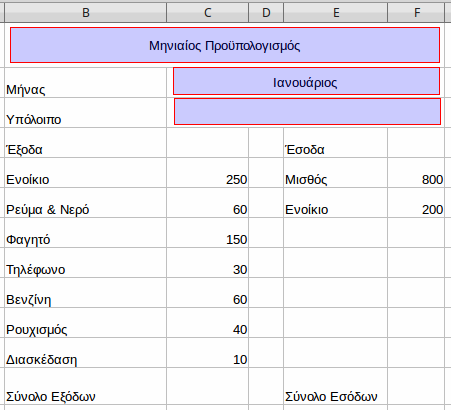451x410 pixels.
Task: Click the Διασκέδαση value 10 cell
Action: tap(208, 353)
